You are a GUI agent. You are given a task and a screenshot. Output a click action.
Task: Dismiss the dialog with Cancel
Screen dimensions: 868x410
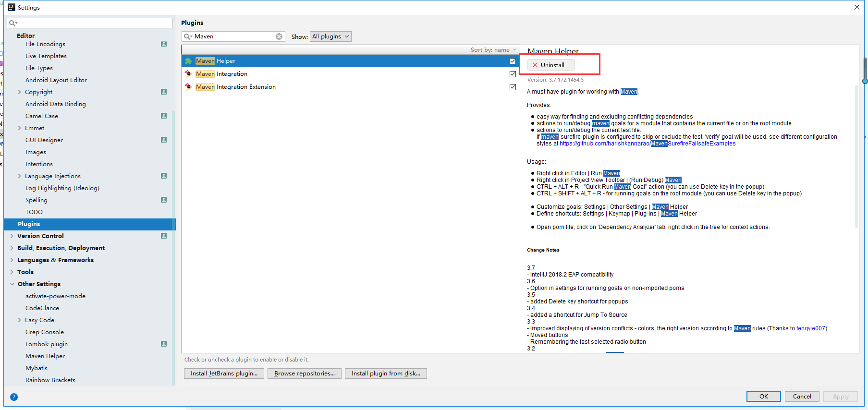click(x=802, y=397)
